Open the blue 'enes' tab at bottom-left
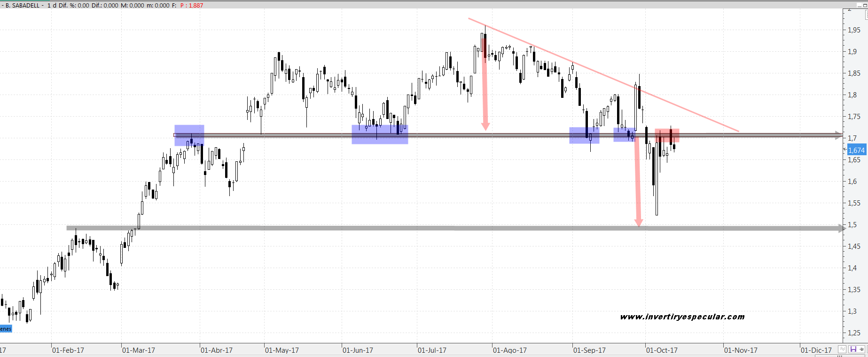868x357 pixels. (6, 329)
